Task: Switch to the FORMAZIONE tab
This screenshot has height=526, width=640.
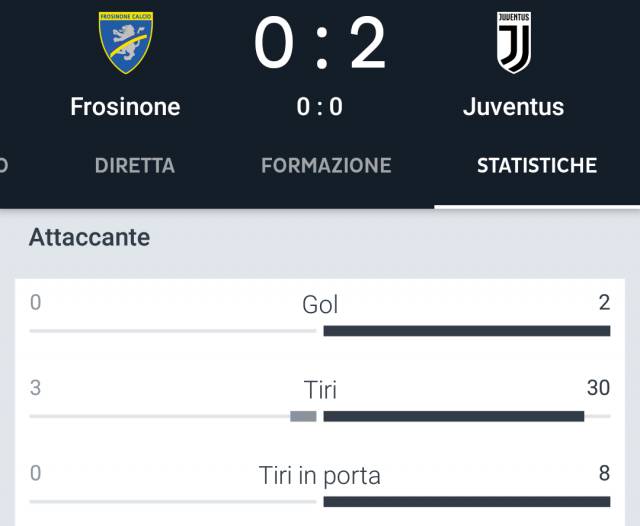Action: (326, 166)
